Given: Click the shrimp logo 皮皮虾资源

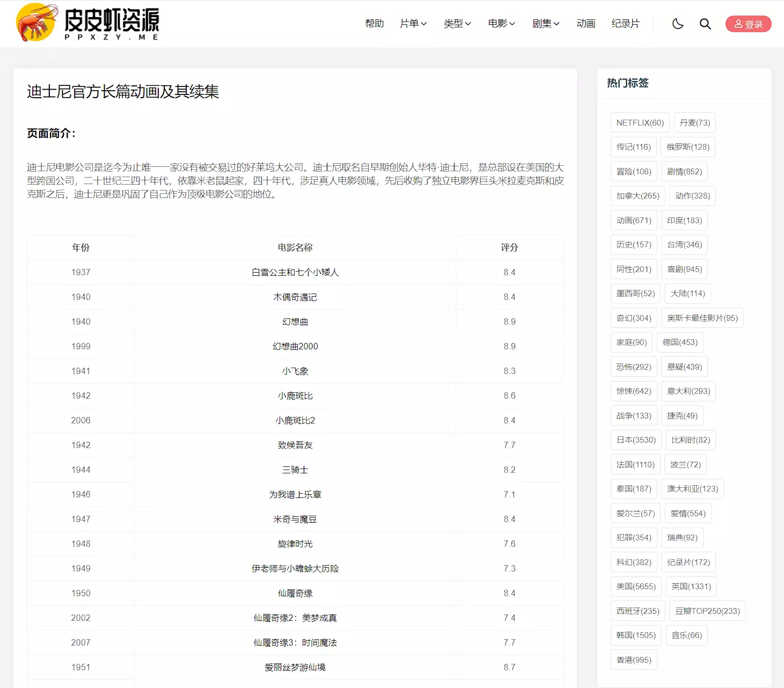Looking at the screenshot, I should [x=88, y=23].
